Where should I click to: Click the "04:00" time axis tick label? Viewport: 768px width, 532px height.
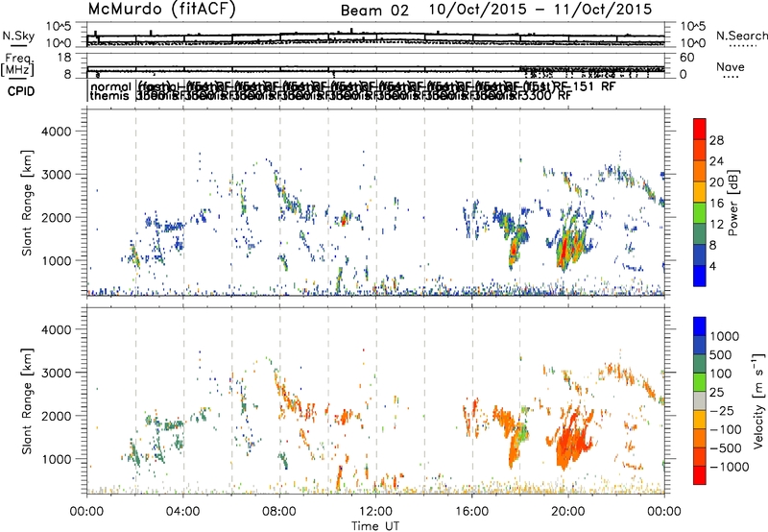click(182, 512)
